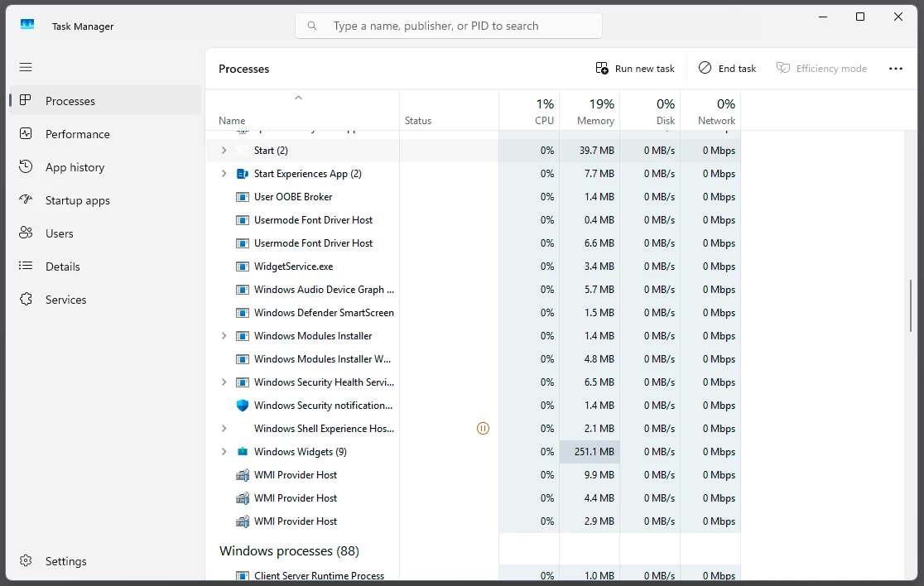Viewport: 924px width, 586px height.
Task: Click the Windows Security notification shield icon
Action: [243, 406]
